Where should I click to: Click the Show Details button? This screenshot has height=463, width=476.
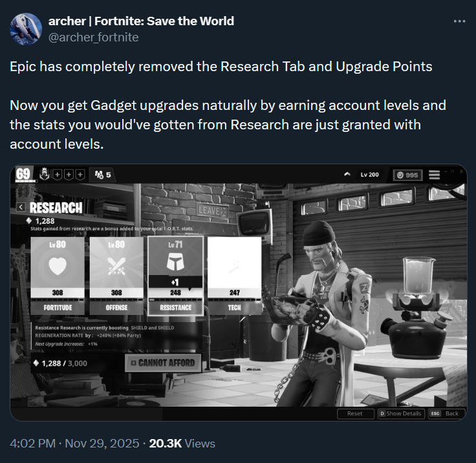[401, 413]
